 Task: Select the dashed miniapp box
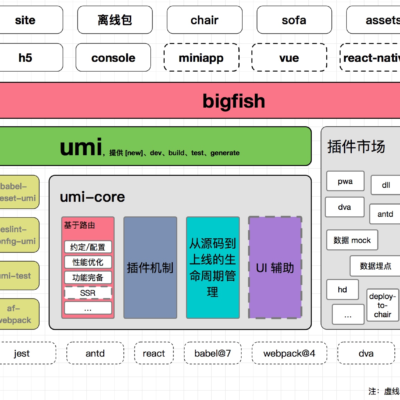pyautogui.click(x=201, y=57)
